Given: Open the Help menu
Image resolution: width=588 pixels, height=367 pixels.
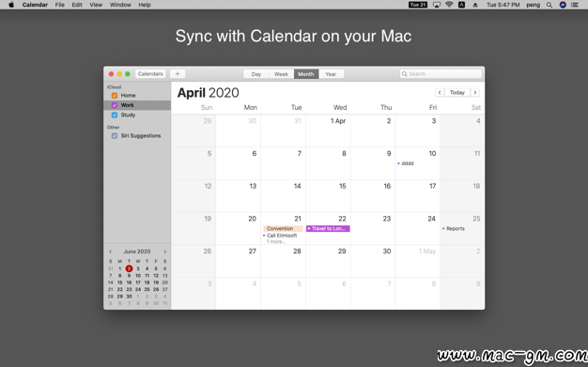Looking at the screenshot, I should tap(145, 5).
